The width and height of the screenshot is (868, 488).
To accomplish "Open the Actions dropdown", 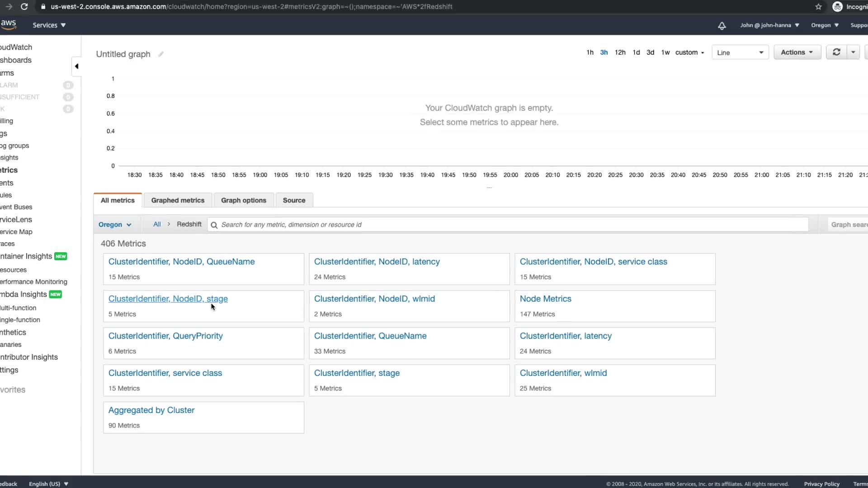I will tap(797, 52).
